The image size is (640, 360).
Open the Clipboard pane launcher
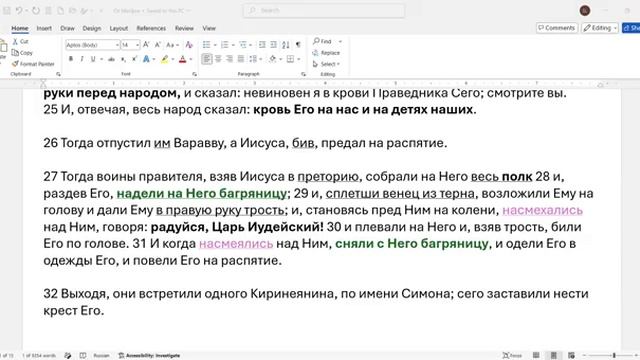(58, 74)
